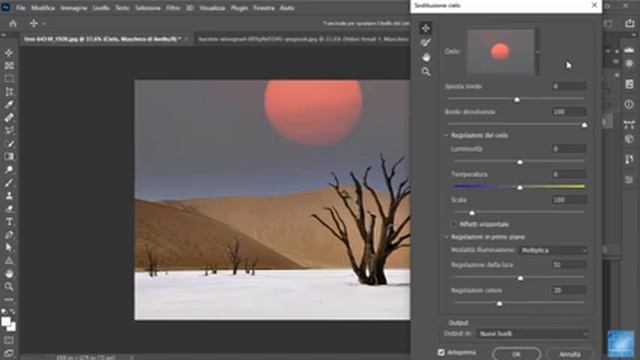The height and width of the screenshot is (360, 640).
Task: Select the Eraser tool
Action: [x=9, y=209]
